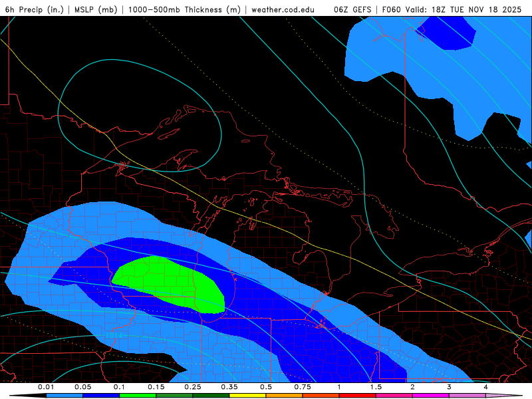Click the '06Z GEFS' model run text
This screenshot has height=399, width=532.
pos(352,9)
